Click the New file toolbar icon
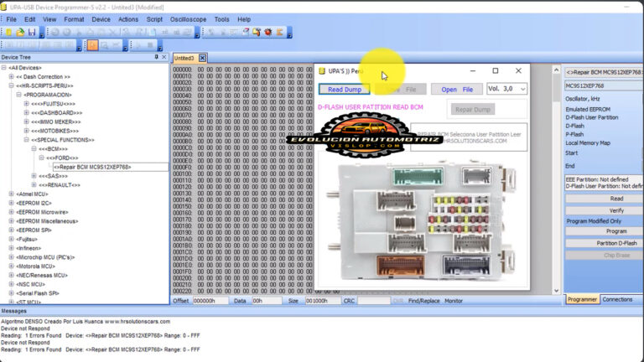Viewport: 644px width, 362px height. [x=8, y=32]
